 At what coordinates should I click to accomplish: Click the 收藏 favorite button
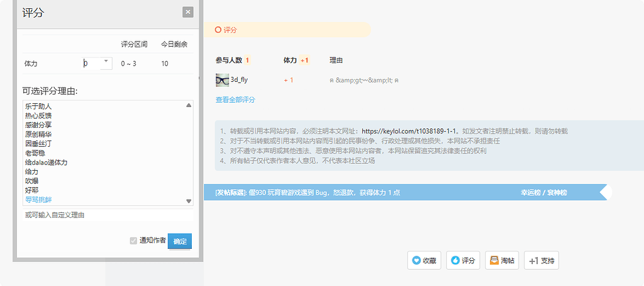(x=425, y=260)
